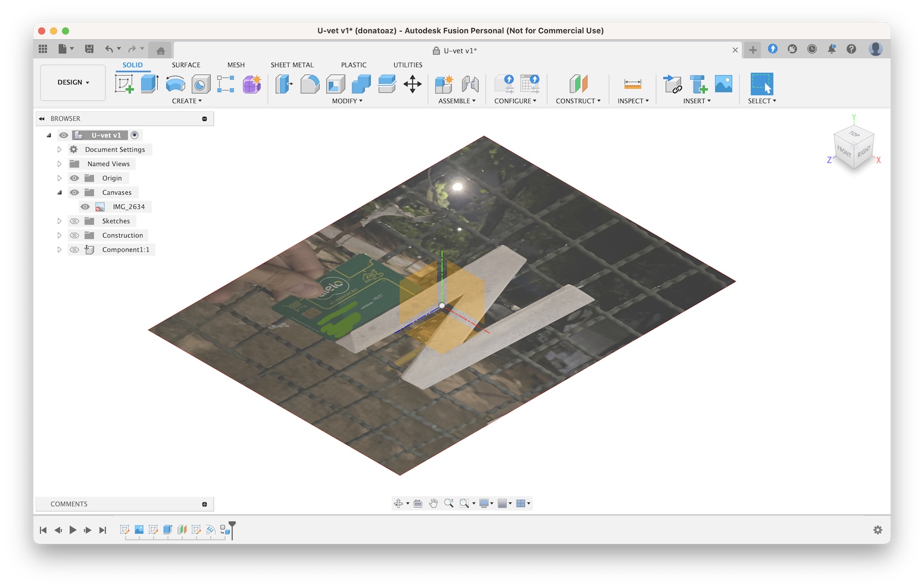Activate the Select tool
924x588 pixels.
761,84
